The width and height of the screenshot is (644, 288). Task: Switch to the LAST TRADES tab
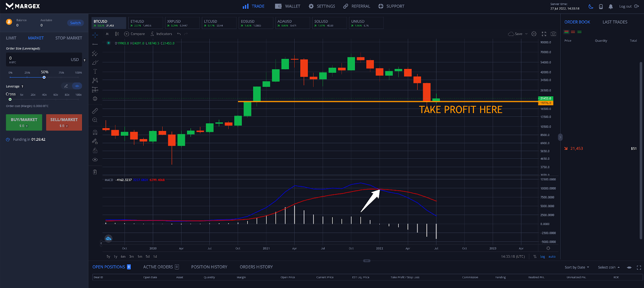pyautogui.click(x=615, y=22)
